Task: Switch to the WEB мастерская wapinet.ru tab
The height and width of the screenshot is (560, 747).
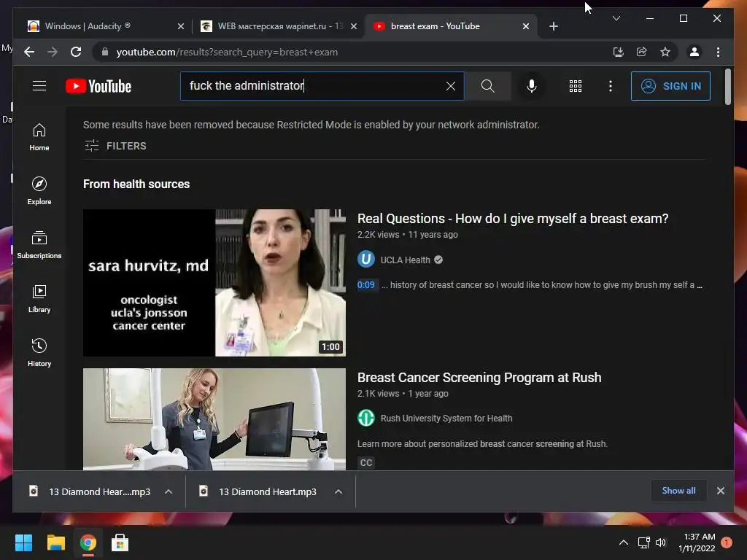Action: tap(279, 26)
